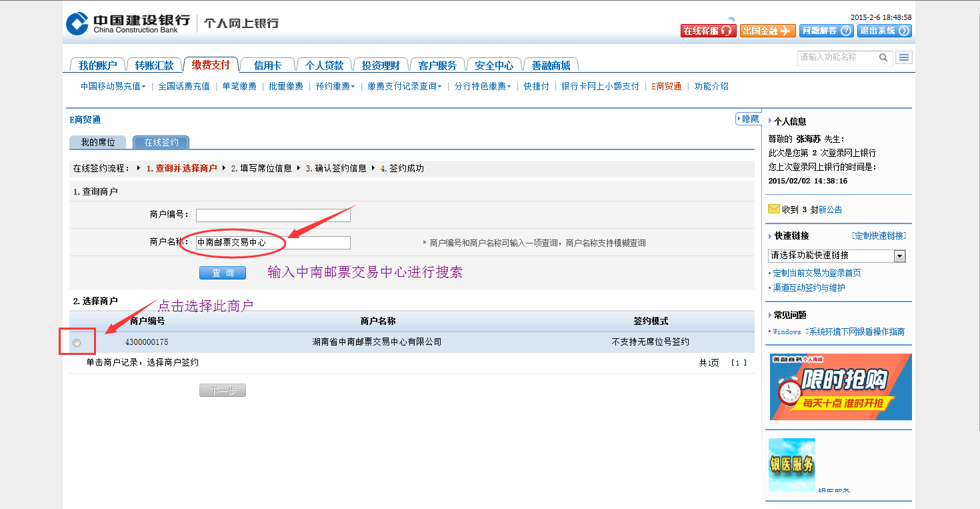Open 在线客服 online customer service
Image resolution: width=980 pixels, height=509 pixels.
click(708, 31)
